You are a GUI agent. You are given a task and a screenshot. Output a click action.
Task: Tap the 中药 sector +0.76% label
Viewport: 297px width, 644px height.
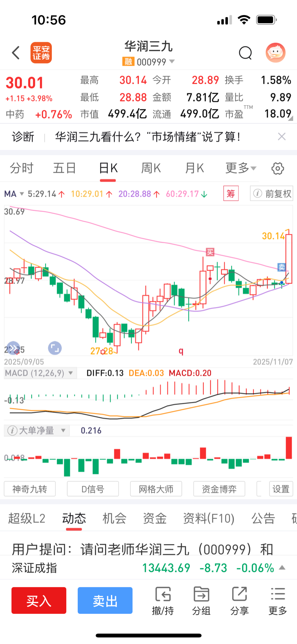pyautogui.click(x=39, y=114)
